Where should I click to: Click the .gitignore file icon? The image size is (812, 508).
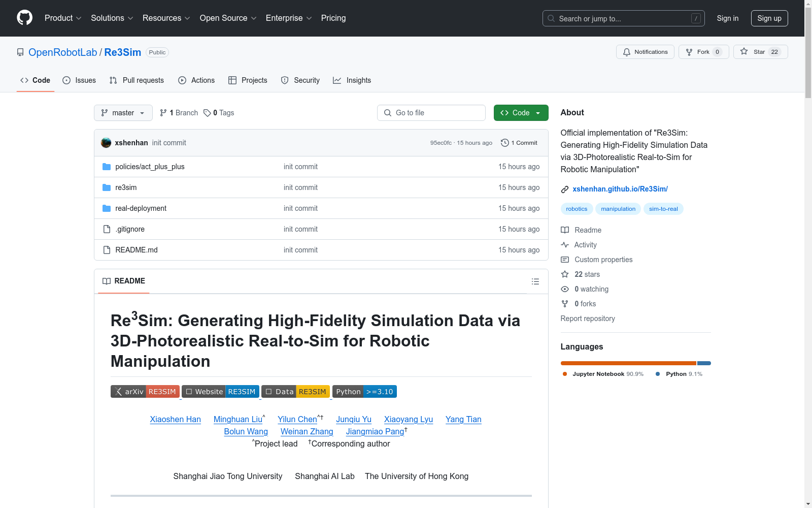tap(107, 229)
